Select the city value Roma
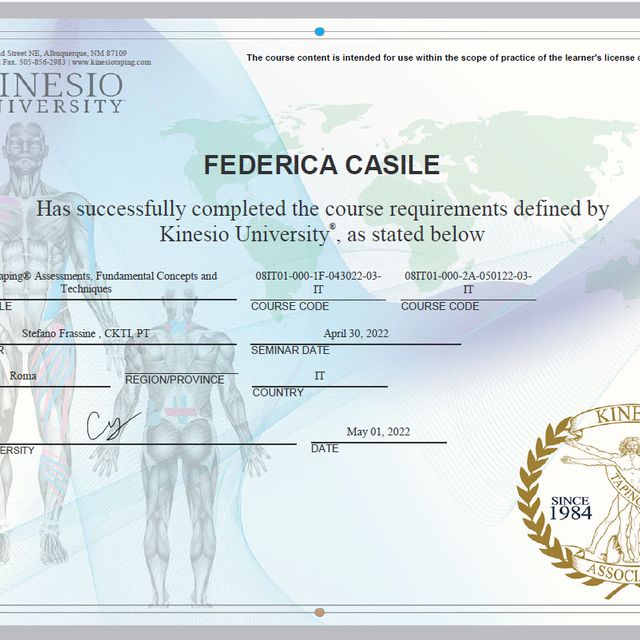 click(23, 376)
